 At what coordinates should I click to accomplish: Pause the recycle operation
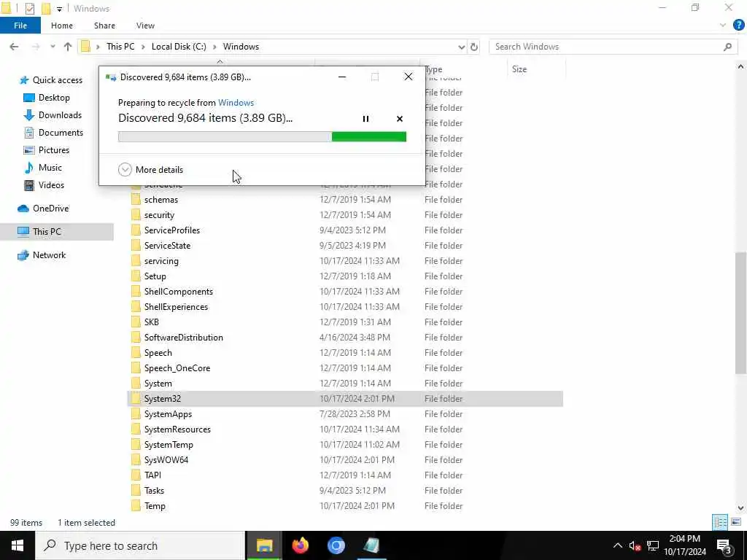click(x=365, y=119)
